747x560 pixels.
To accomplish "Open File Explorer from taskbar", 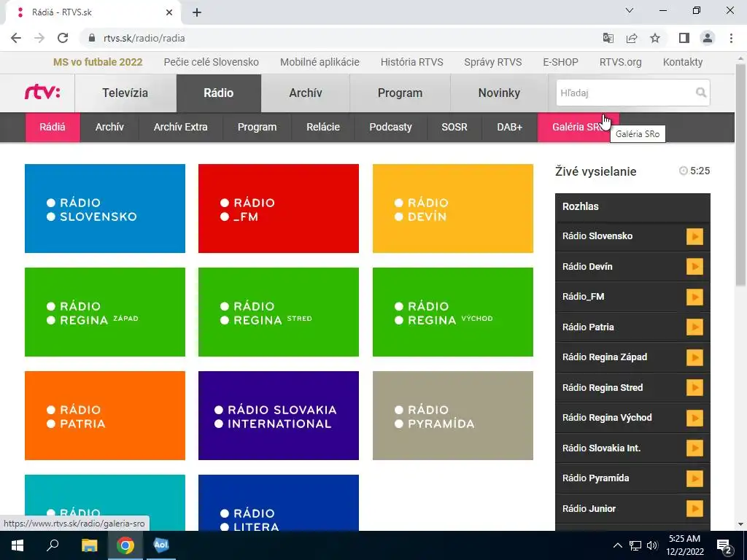I will (x=89, y=545).
